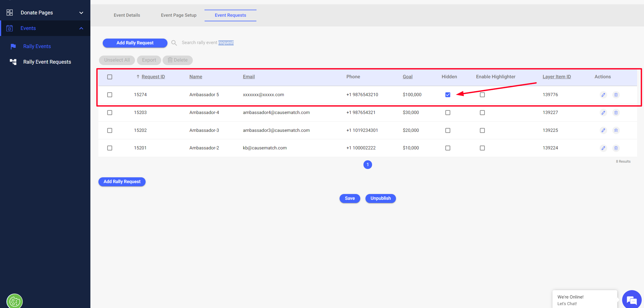Screen dimensions: 644x308
Task: Click Layer Item ID 139776
Action: click(x=550, y=95)
